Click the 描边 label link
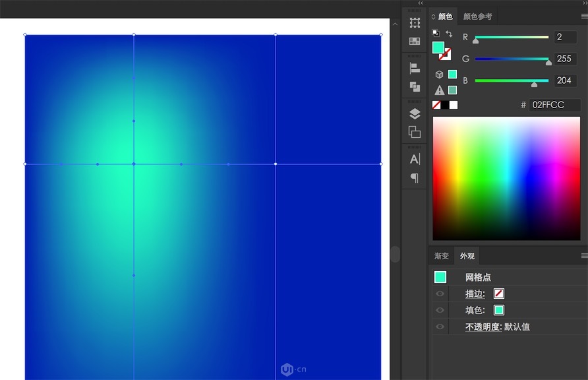This screenshot has width=588, height=380. pos(475,294)
